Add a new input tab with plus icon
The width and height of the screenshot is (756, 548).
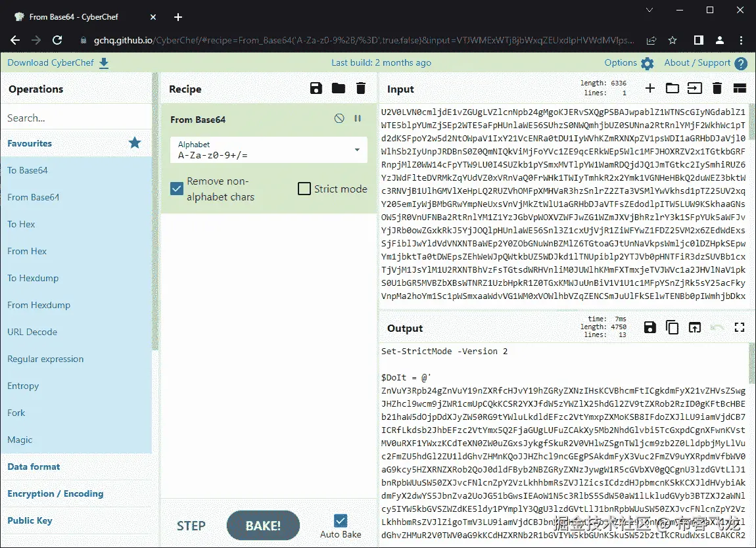pos(650,87)
